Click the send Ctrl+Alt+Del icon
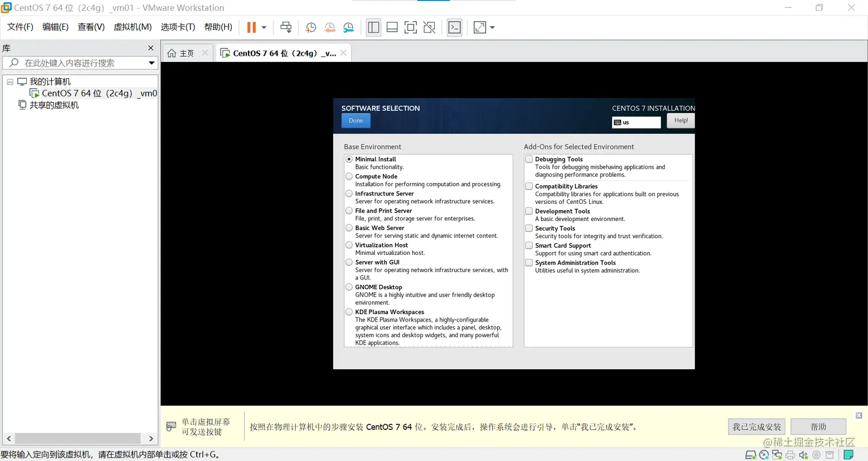 [286, 27]
